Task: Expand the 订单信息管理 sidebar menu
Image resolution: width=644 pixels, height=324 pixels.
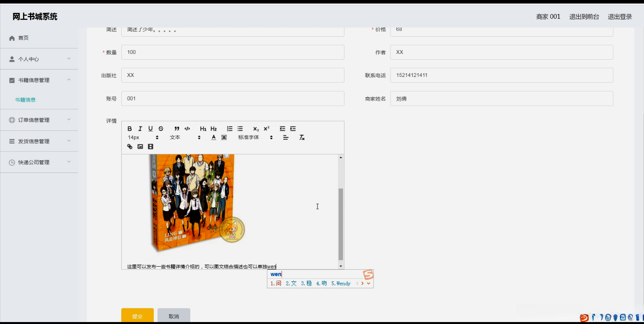Action: pos(39,120)
